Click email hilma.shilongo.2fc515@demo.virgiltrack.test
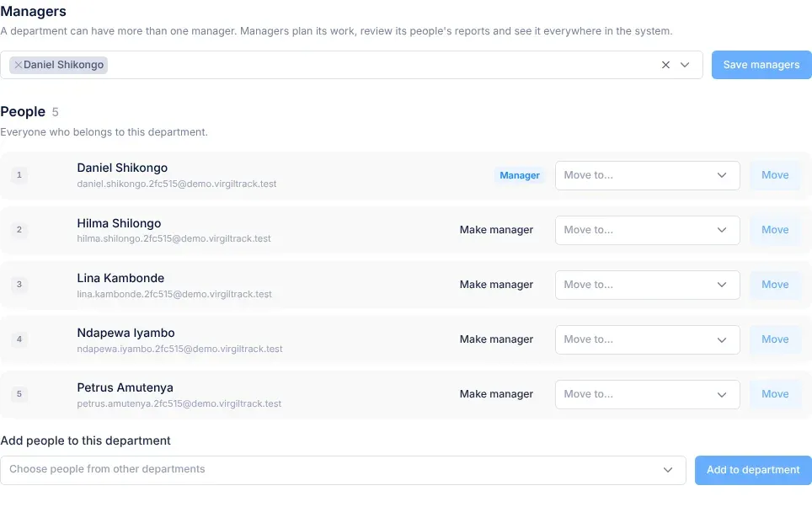The image size is (812, 507). tap(174, 238)
